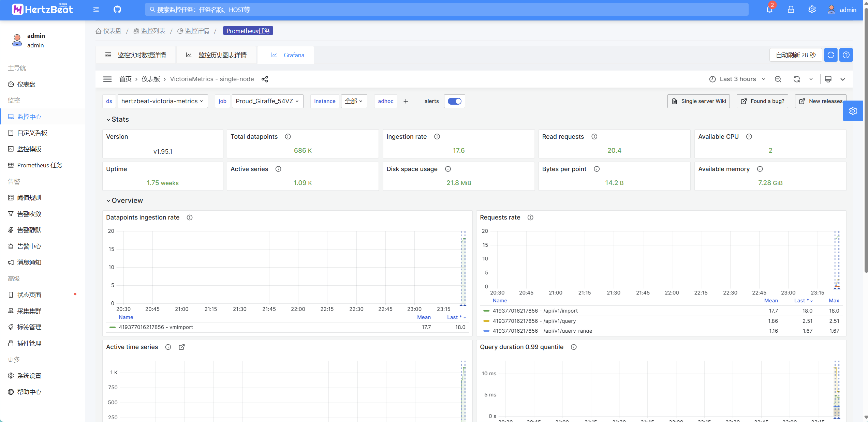Image resolution: width=868 pixels, height=422 pixels.
Task: Sort Requests rate legend by Last
Action: 803,301
